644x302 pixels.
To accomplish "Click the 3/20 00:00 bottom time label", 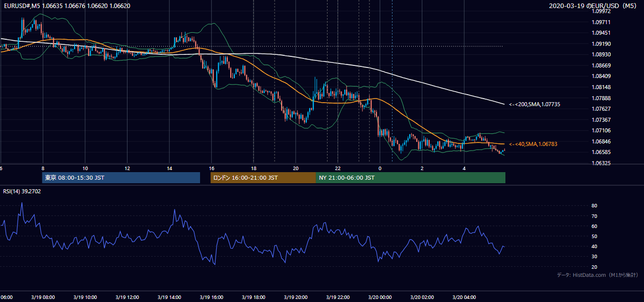I will pyautogui.click(x=380, y=297).
